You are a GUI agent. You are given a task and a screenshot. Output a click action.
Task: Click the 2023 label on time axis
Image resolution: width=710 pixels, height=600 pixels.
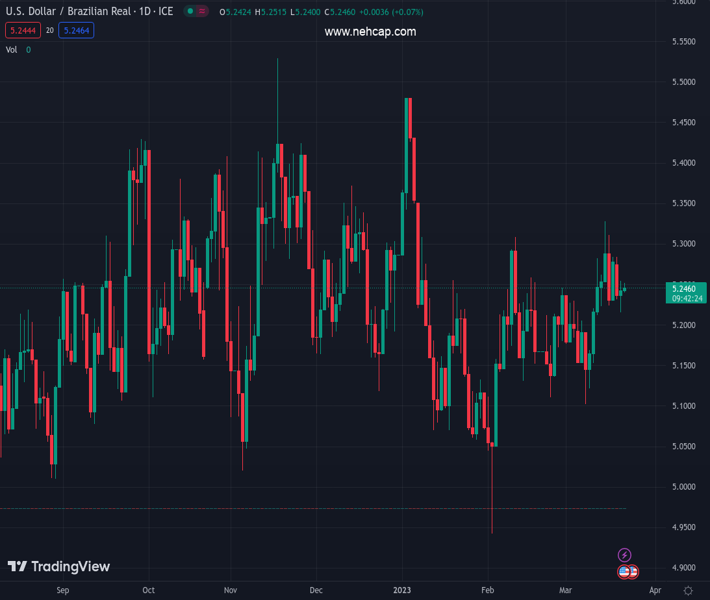(402, 591)
